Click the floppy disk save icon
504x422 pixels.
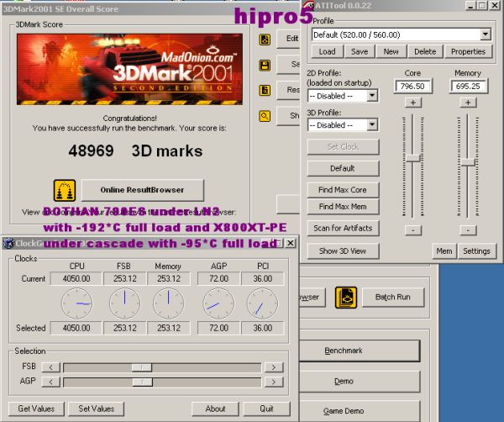[x=265, y=65]
